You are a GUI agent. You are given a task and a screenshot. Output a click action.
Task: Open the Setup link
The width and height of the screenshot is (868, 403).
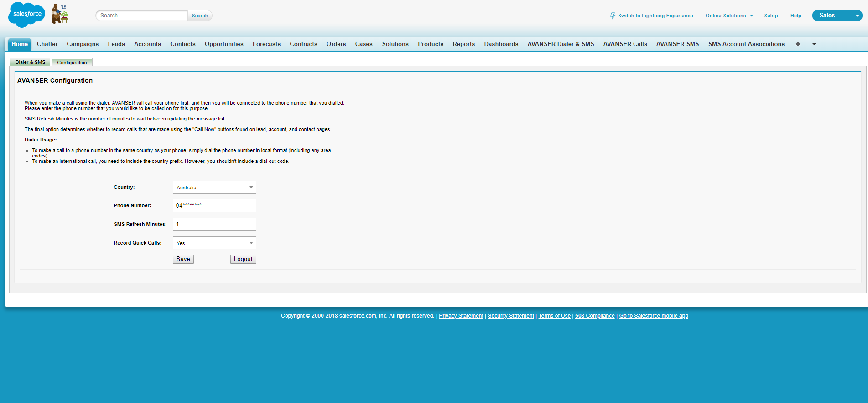click(x=771, y=16)
